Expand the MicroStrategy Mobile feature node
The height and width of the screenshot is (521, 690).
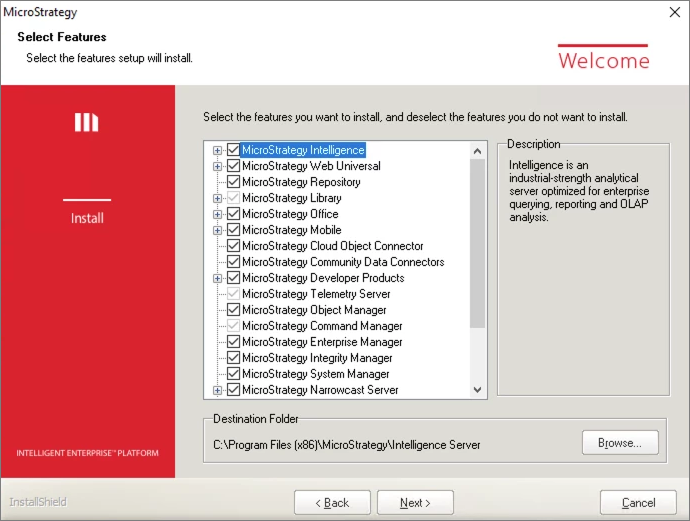[217, 230]
